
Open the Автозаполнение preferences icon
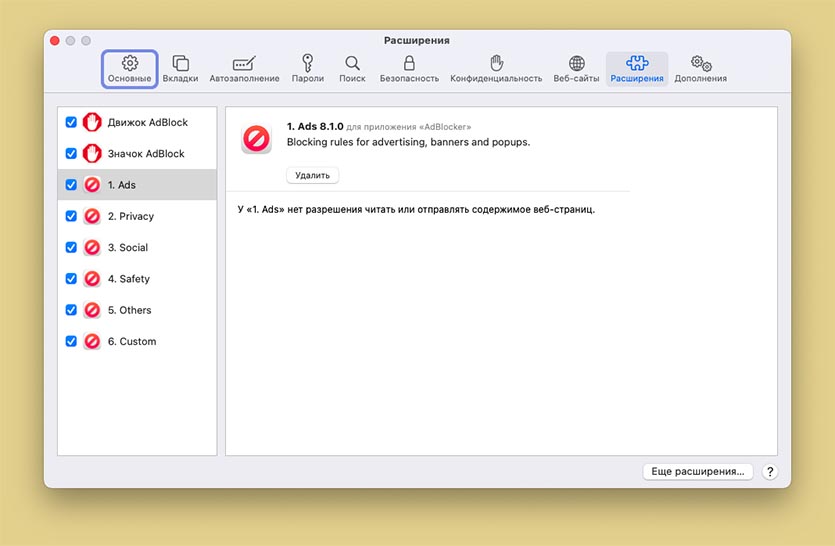tap(244, 63)
